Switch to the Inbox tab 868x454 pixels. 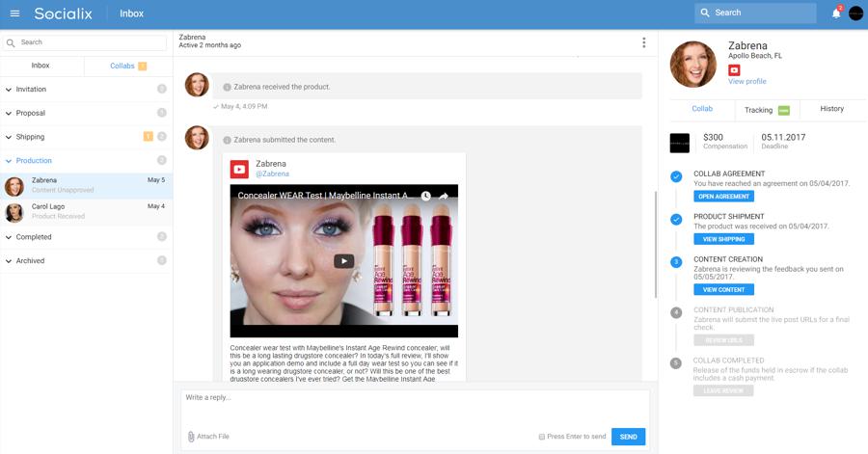pos(41,66)
